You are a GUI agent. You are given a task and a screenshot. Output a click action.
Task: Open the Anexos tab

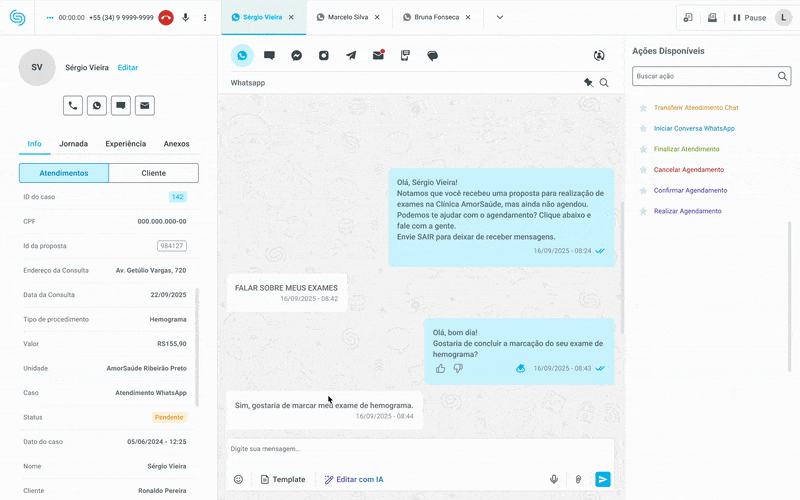point(177,144)
